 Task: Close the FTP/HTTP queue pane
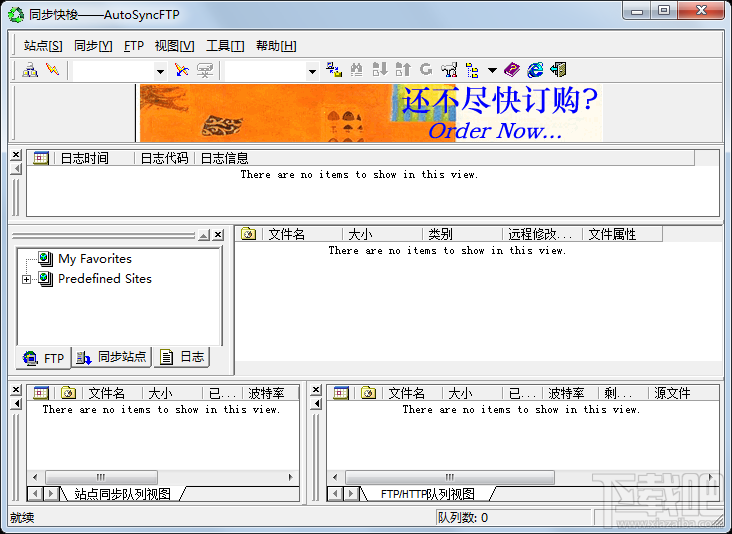coord(316,389)
